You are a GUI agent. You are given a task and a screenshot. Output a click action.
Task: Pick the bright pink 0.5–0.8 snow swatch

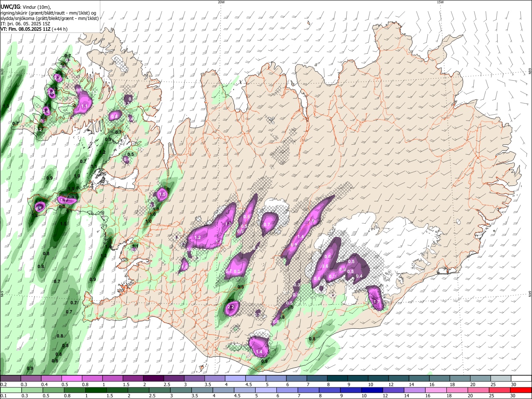(x=71, y=378)
